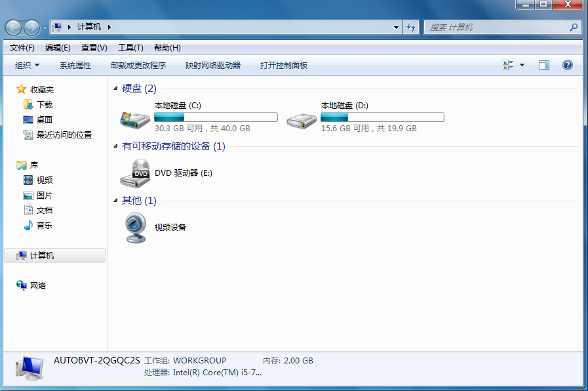Open the change view options arrow
Image resolution: width=588 pixels, height=391 pixels.
[x=522, y=65]
